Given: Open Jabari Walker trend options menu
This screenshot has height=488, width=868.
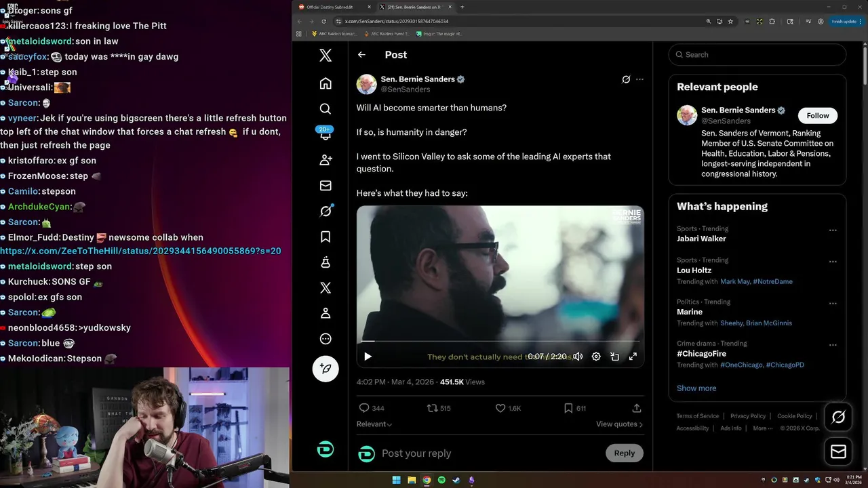Looking at the screenshot, I should [833, 230].
